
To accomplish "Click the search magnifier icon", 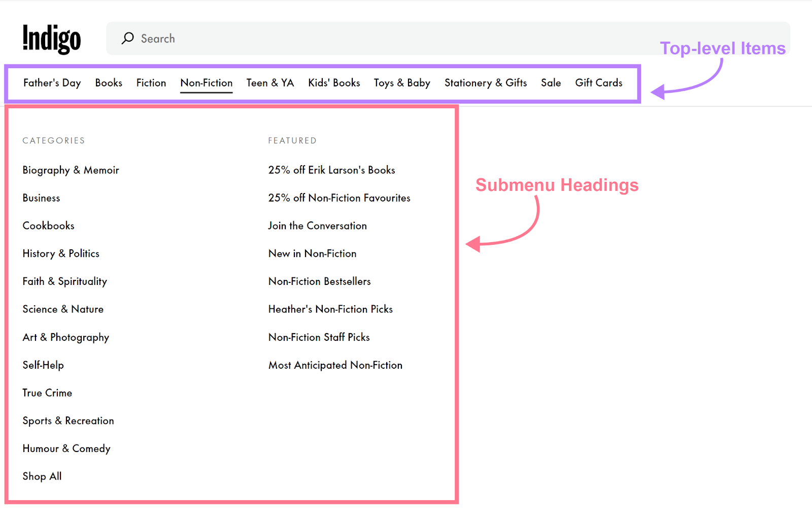I will [127, 38].
